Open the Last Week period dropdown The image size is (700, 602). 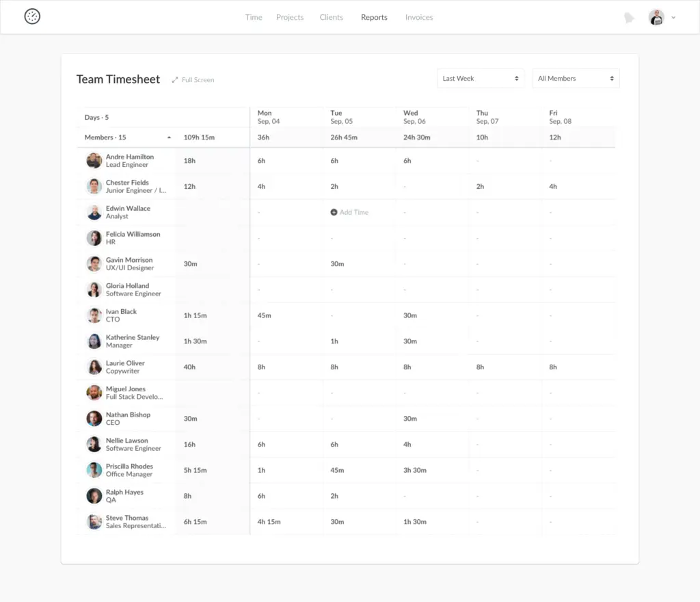click(480, 78)
